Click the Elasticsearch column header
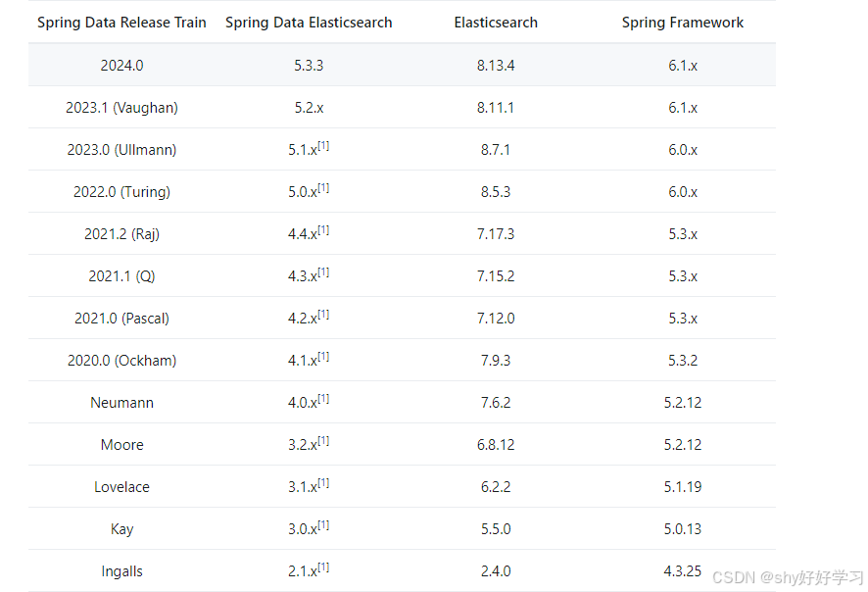This screenshot has height=592, width=868. point(496,23)
